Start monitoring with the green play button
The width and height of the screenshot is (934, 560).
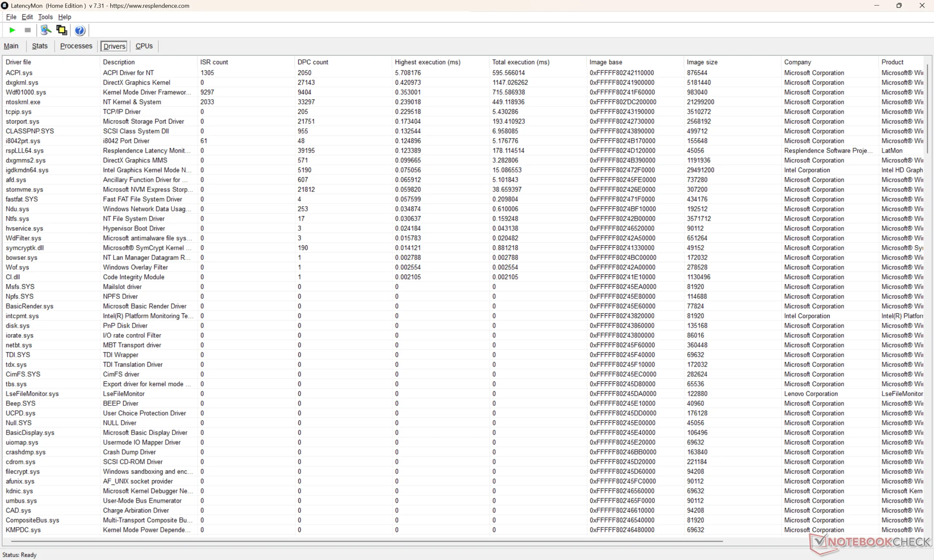12,30
